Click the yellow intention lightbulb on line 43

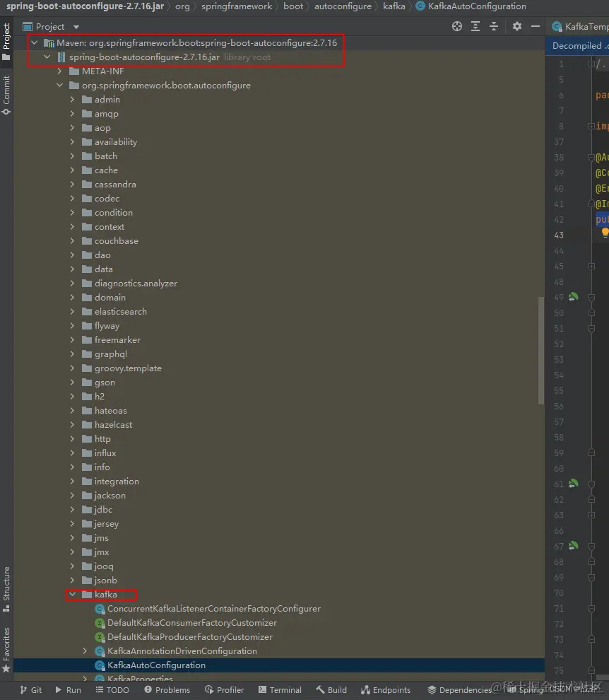605,232
